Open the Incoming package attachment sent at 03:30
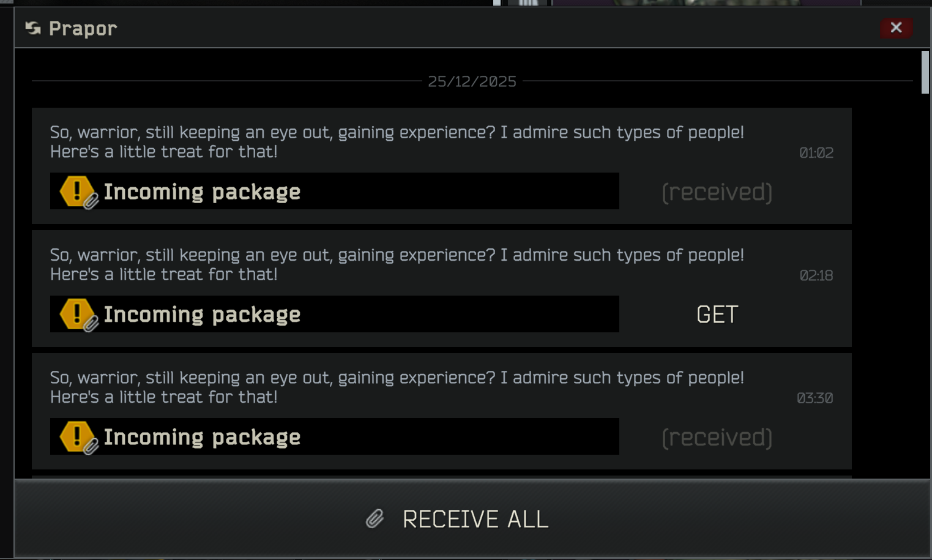The width and height of the screenshot is (932, 560). pyautogui.click(x=335, y=436)
